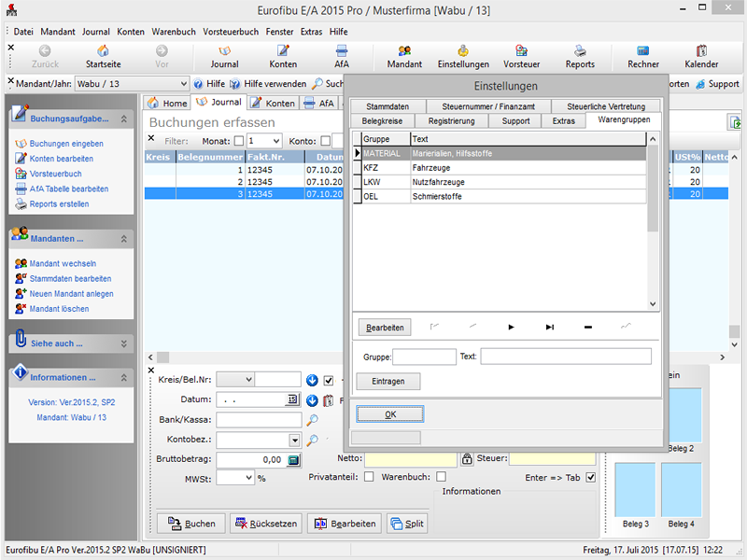The height and width of the screenshot is (560, 747).
Task: Open the Home tab
Action: coord(167,103)
